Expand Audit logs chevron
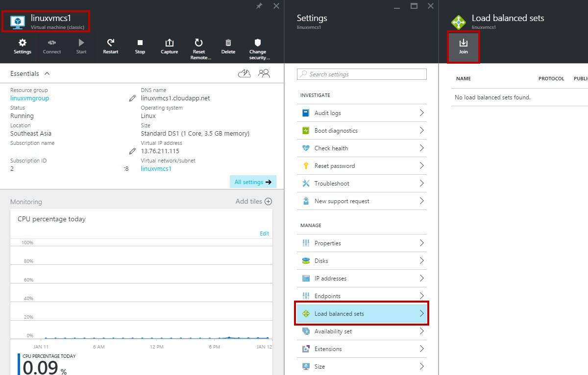Viewport: 588px width, 375px height. [x=421, y=113]
